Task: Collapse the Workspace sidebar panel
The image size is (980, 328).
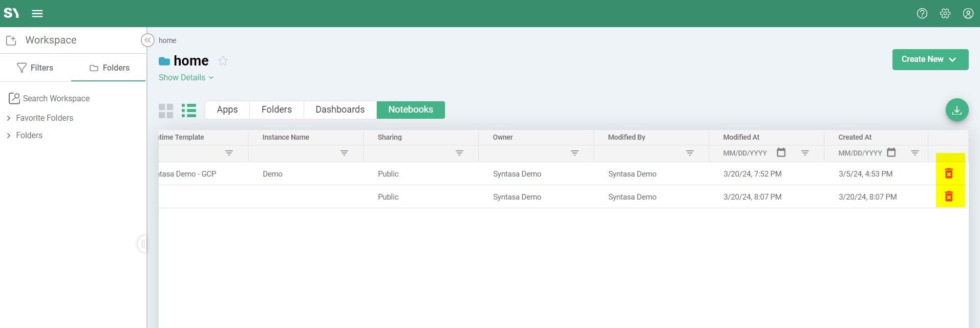Action: tap(147, 40)
